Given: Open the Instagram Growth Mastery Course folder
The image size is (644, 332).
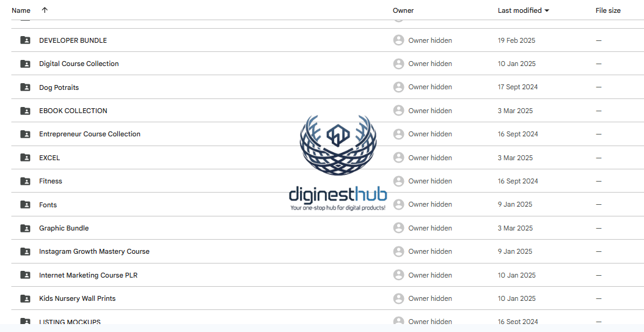Looking at the screenshot, I should (94, 251).
